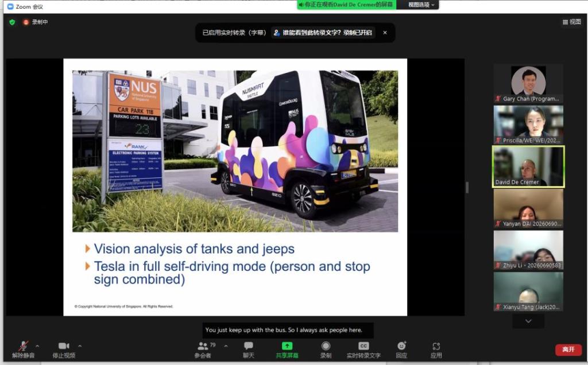Expand video options arrow beside camera

[80, 346]
